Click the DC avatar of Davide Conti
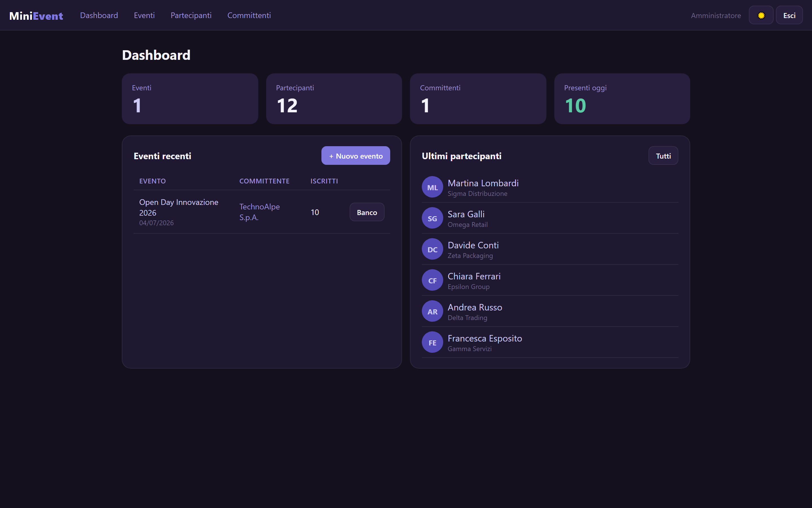This screenshot has width=812, height=508. (432, 249)
